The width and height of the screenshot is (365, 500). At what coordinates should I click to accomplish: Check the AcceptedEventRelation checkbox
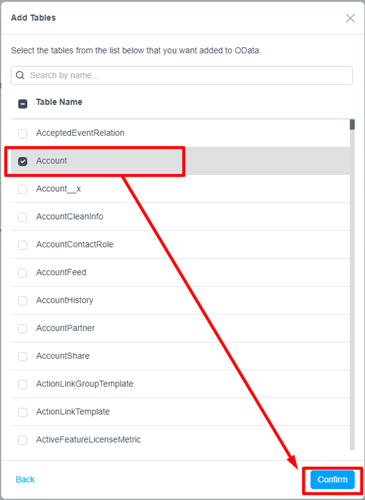point(23,133)
